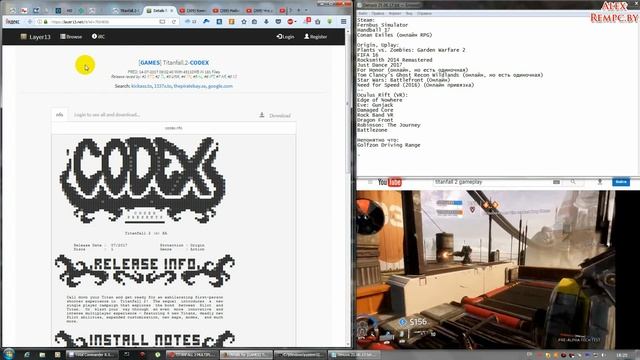Click the orange square extension icon
Image resolution: width=640 pixels, height=360 pixels.
tap(231, 21)
